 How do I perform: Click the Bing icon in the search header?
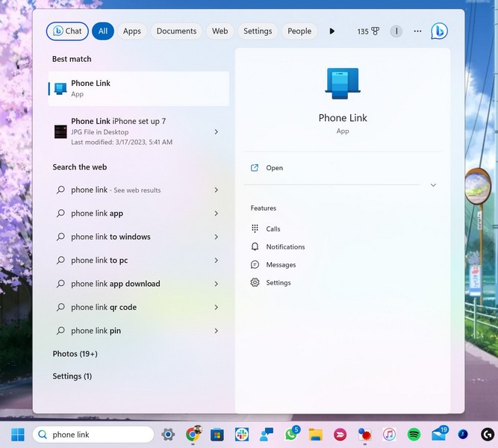pos(439,31)
